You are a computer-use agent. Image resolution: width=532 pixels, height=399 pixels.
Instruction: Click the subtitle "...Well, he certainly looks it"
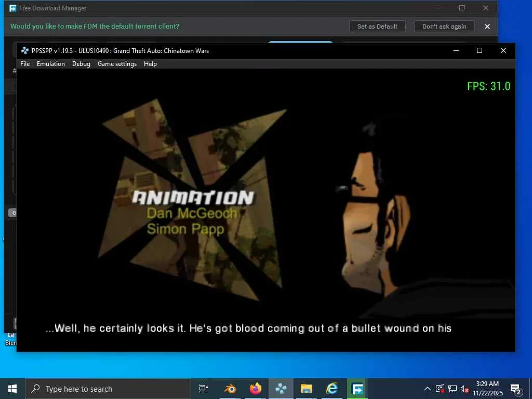pos(115,328)
